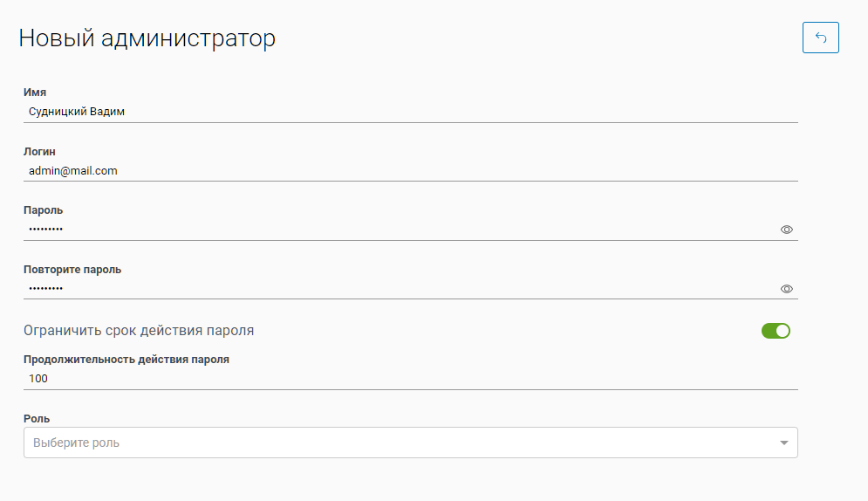Click the masked dots in the Пароль field

(x=45, y=230)
